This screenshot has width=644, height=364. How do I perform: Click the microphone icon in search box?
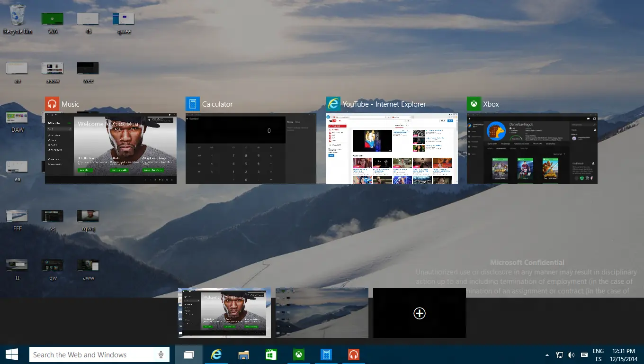pos(161,355)
